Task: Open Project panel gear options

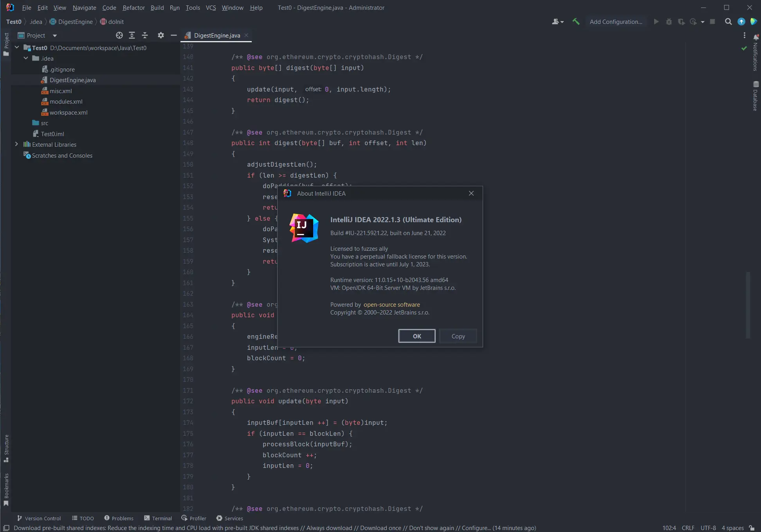Action: tap(160, 35)
